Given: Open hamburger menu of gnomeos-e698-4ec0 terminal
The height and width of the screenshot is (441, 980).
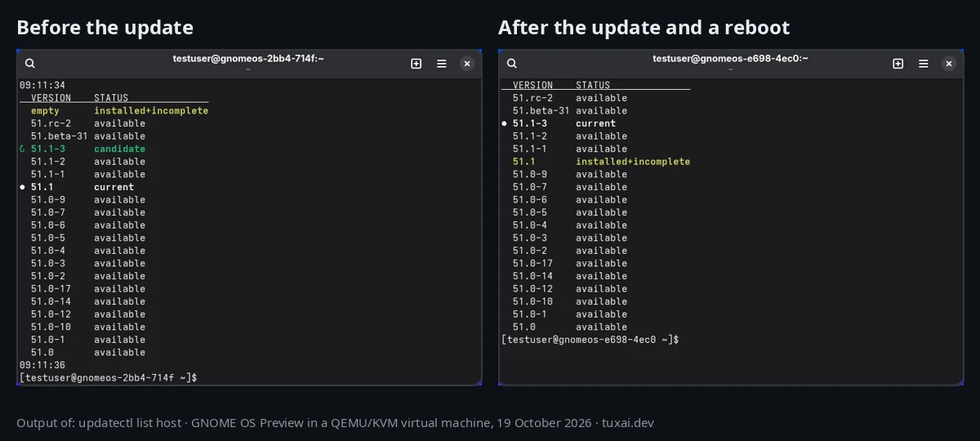Looking at the screenshot, I should 924,64.
